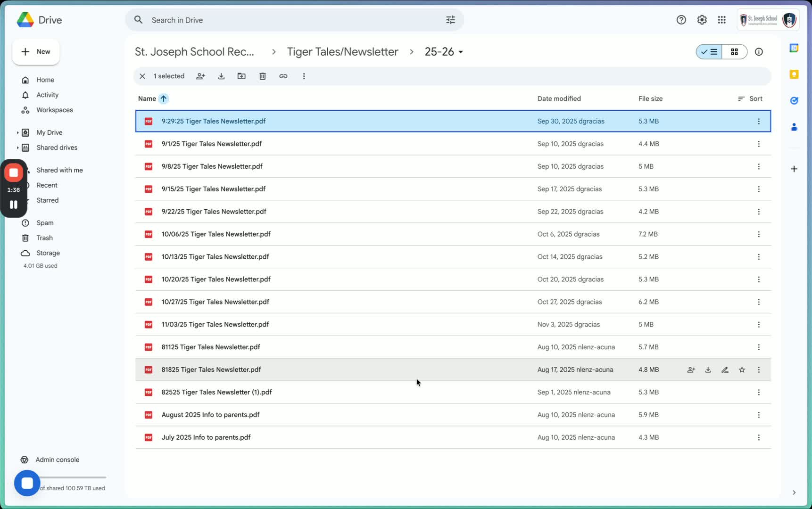Rename 81825 Tiger Tales Newsletter pencil icon
This screenshot has height=509, width=812.
tap(725, 370)
